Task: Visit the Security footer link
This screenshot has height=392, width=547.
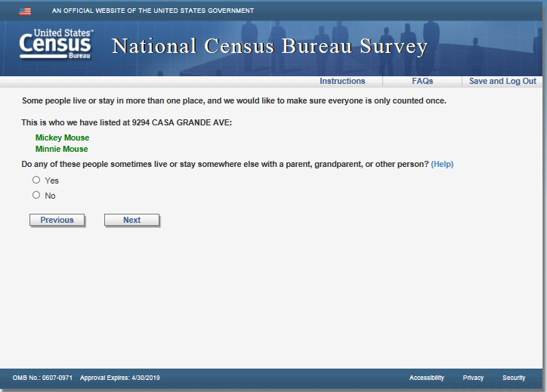Action: coord(514,378)
